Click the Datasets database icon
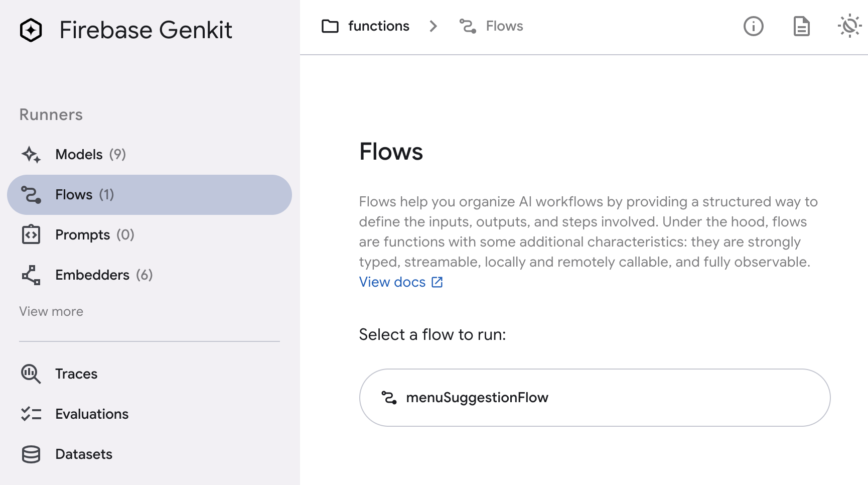This screenshot has width=868, height=485. click(x=31, y=454)
